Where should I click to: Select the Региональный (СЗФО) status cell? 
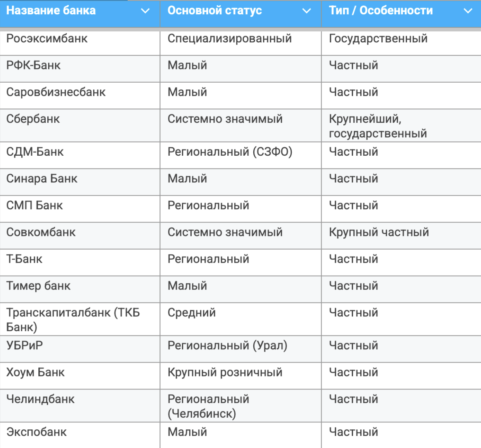pyautogui.click(x=230, y=152)
